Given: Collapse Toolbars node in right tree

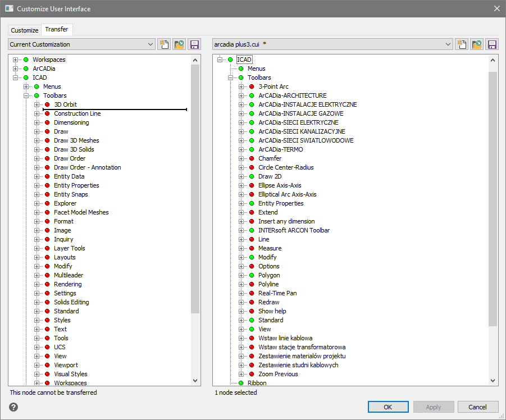Looking at the screenshot, I should (230, 77).
